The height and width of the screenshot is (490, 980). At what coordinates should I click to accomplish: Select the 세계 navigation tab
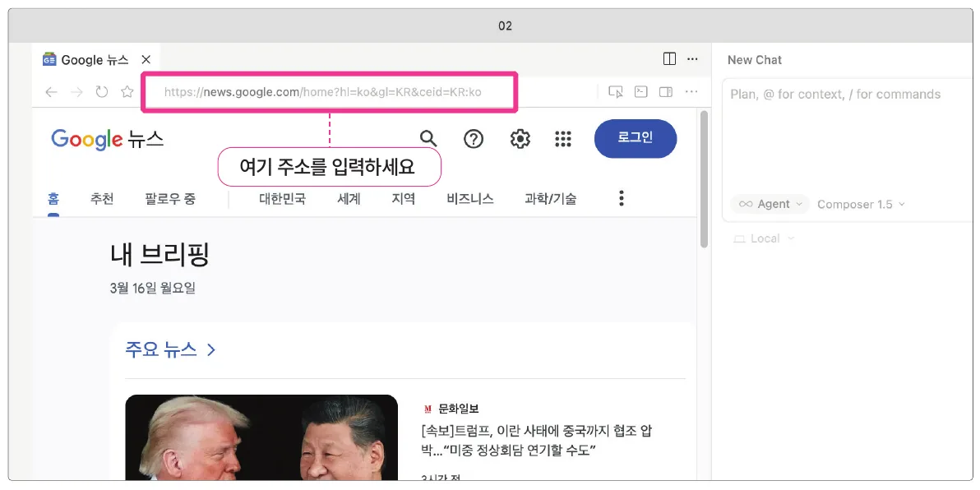tap(349, 200)
